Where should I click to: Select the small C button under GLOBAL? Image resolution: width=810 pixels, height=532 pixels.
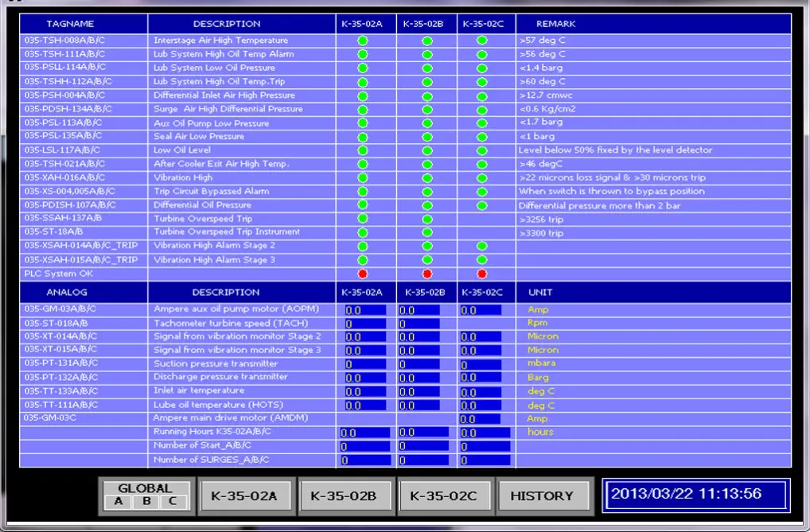point(173,502)
